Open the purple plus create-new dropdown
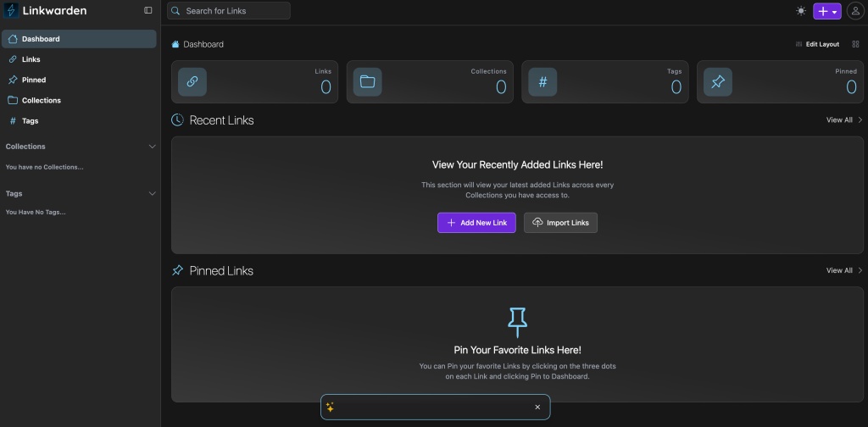 click(x=826, y=11)
